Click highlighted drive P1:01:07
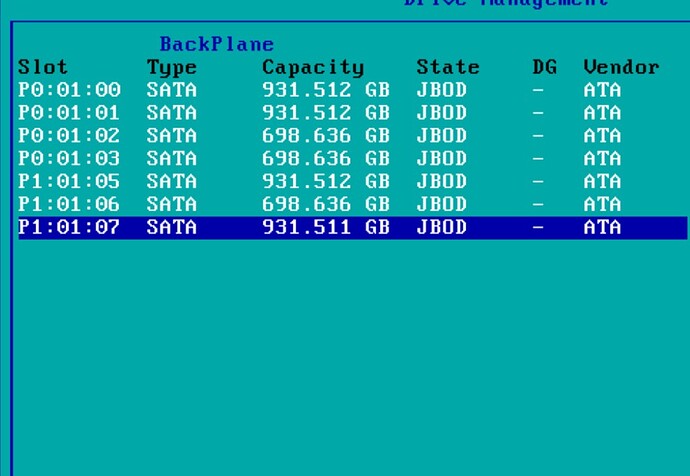 point(353,227)
